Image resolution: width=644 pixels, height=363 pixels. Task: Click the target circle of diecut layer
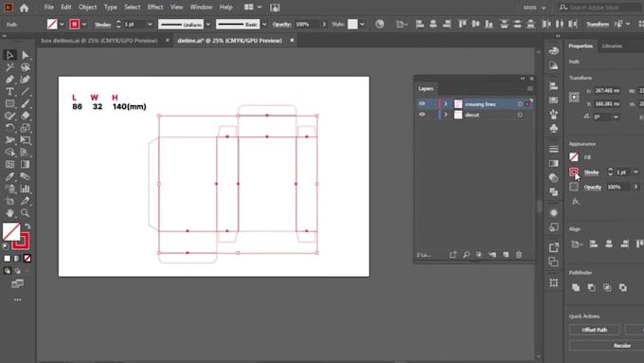(520, 115)
